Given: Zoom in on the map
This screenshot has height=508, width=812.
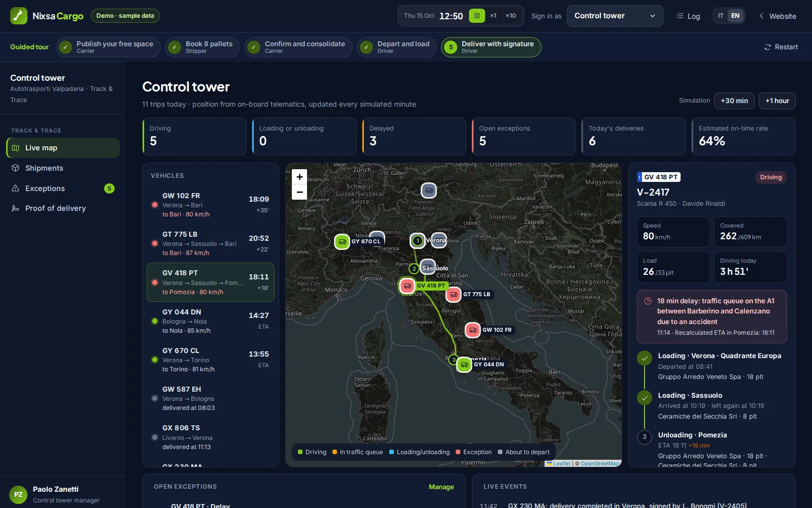Looking at the screenshot, I should pos(299,177).
